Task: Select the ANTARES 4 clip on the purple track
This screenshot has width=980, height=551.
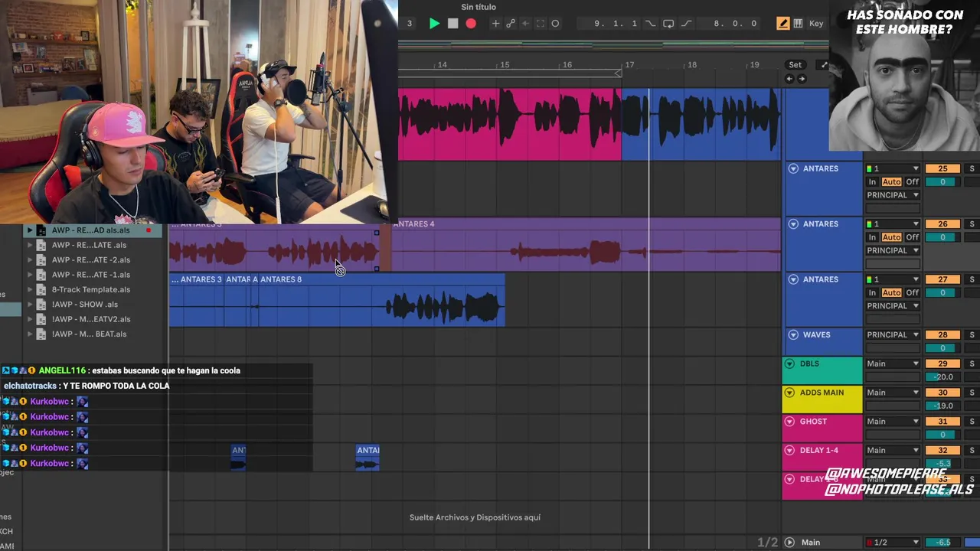Action: coord(586,245)
